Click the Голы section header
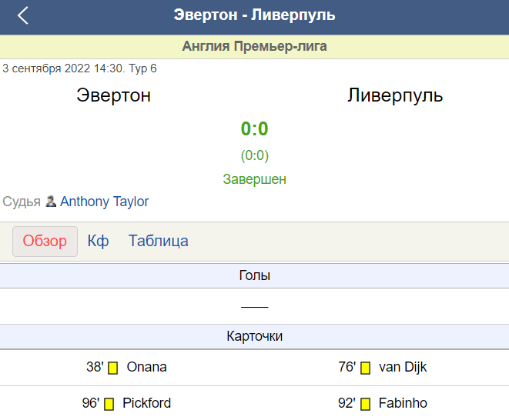This screenshot has width=509, height=420. click(254, 275)
